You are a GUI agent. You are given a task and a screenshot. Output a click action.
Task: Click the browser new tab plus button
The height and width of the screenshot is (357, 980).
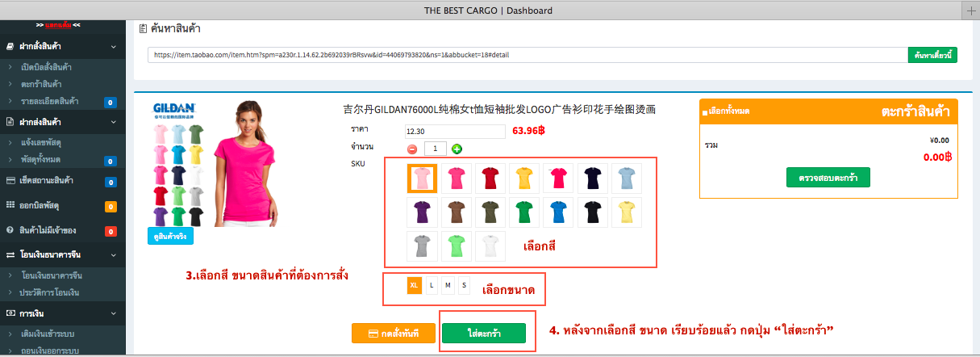(x=970, y=10)
